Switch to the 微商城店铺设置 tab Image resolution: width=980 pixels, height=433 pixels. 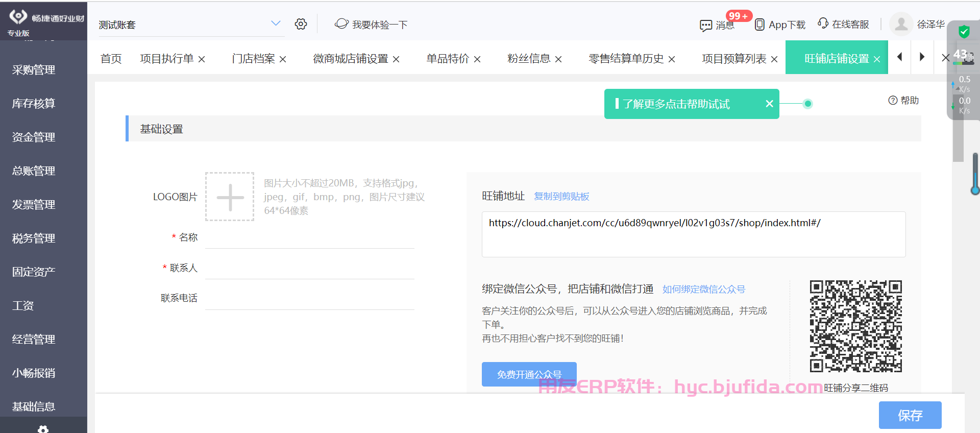pos(351,59)
